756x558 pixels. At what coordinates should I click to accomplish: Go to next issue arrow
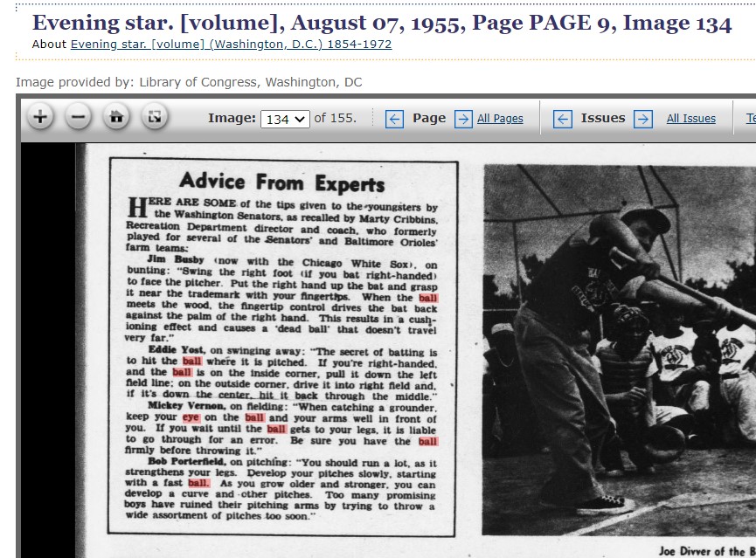coord(643,119)
